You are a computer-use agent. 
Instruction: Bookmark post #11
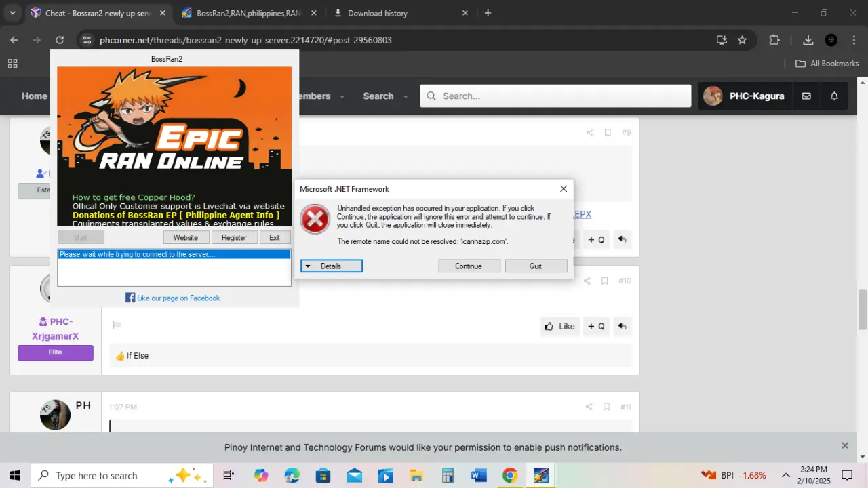tap(606, 407)
